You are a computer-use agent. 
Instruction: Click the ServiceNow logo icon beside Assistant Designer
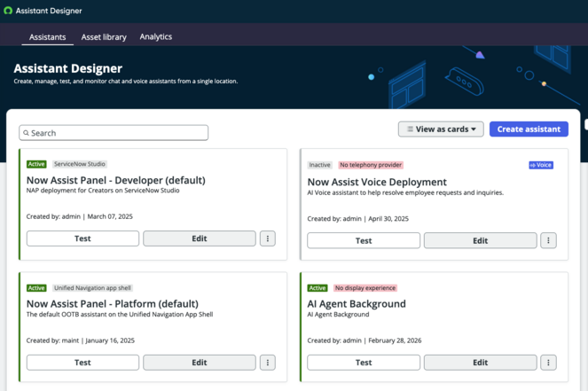click(8, 11)
